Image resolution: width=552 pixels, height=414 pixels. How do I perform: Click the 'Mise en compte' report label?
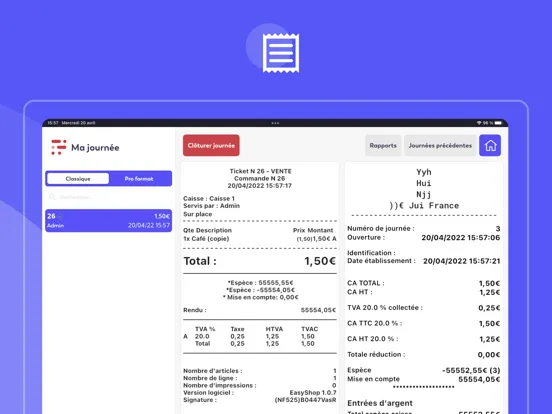point(374,379)
